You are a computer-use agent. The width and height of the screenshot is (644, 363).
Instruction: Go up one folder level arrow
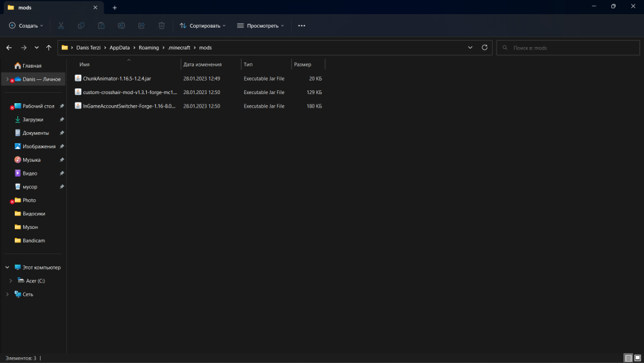[x=48, y=48]
